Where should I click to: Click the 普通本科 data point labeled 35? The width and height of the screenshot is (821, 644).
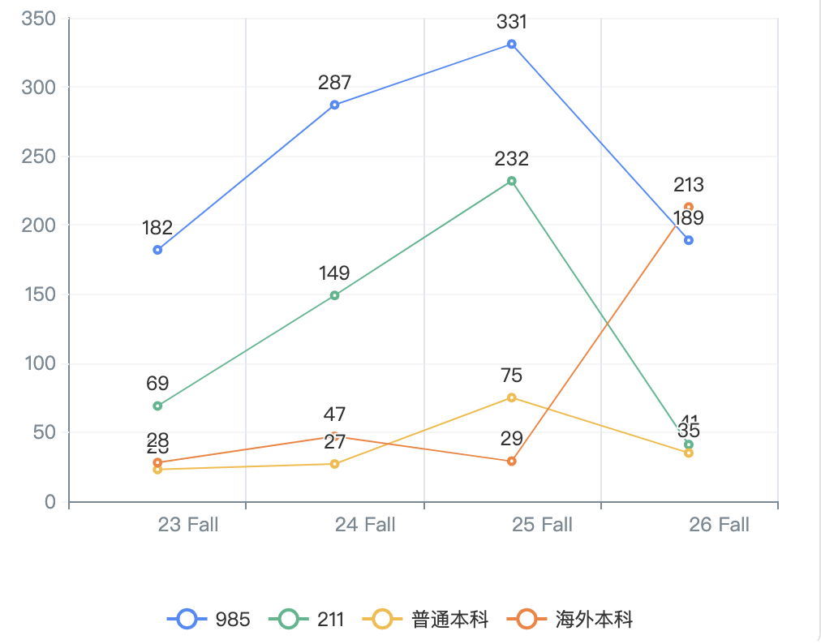click(689, 453)
